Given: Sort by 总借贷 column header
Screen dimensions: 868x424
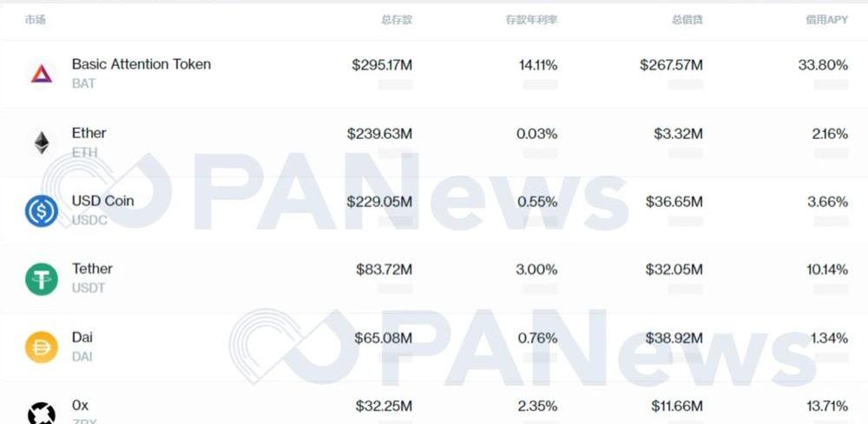Looking at the screenshot, I should (687, 20).
